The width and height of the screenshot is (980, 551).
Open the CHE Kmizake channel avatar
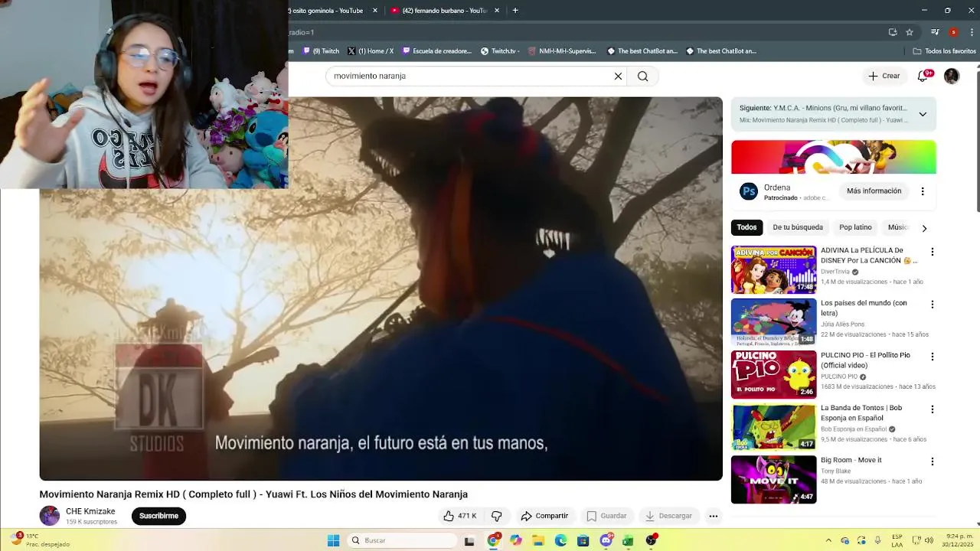50,516
